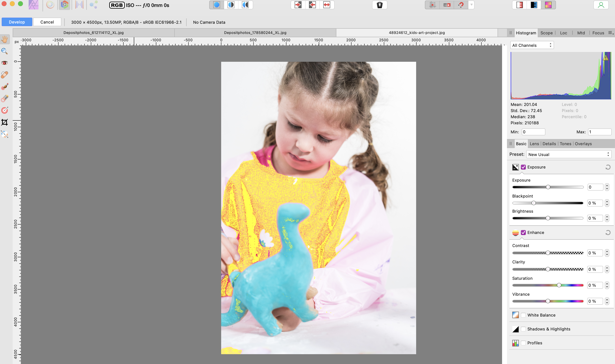
Task: Click the histogram clipping warning triangle
Action: (x=606, y=58)
